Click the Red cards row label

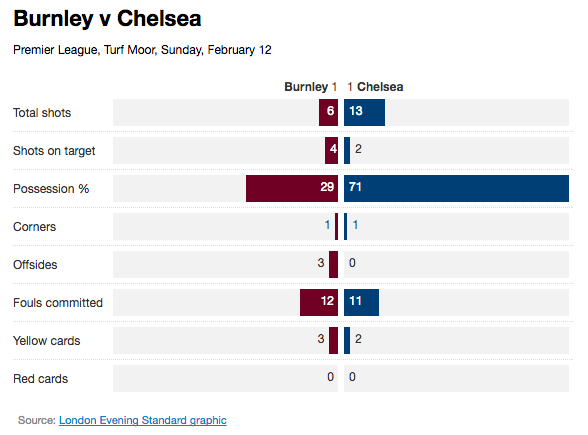coord(40,379)
